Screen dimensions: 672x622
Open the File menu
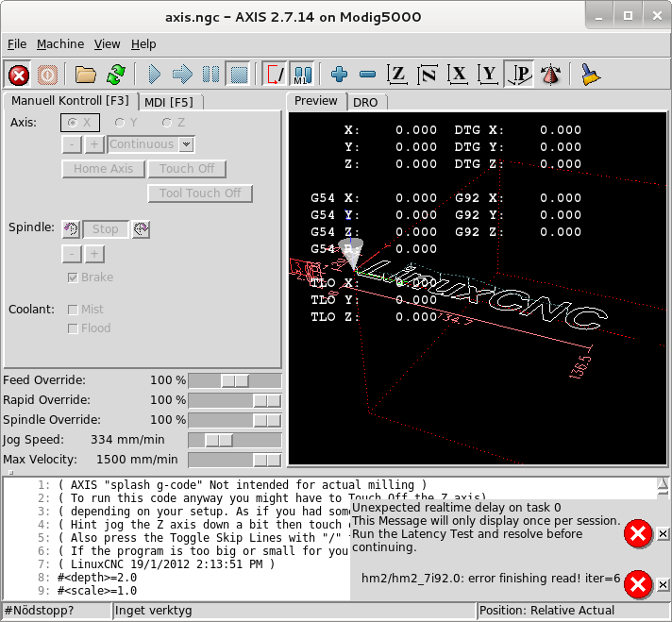click(17, 44)
